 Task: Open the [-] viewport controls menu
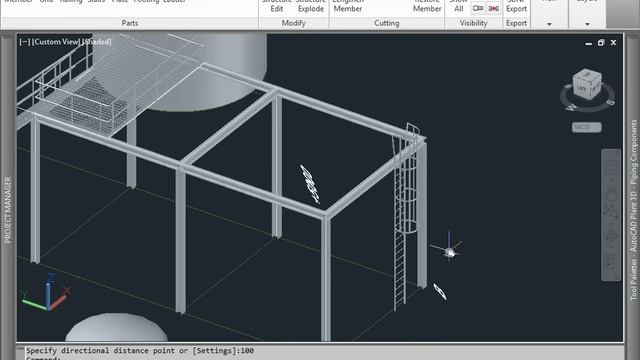tap(24, 42)
